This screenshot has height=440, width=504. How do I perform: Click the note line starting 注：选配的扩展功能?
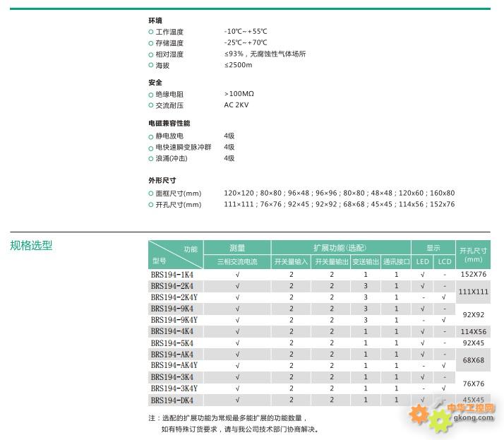pos(228,418)
